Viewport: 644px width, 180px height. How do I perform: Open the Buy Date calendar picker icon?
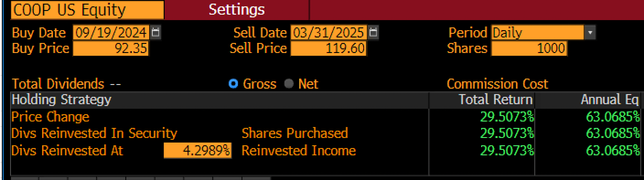coord(156,33)
